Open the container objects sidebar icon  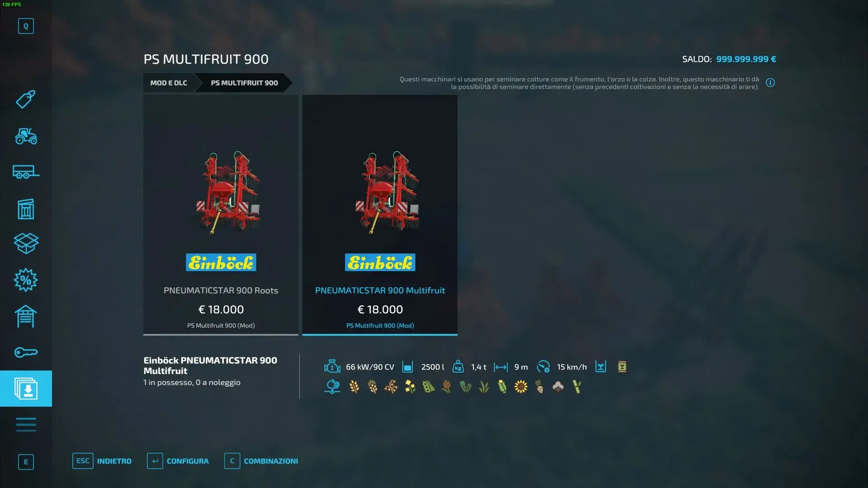point(26,209)
